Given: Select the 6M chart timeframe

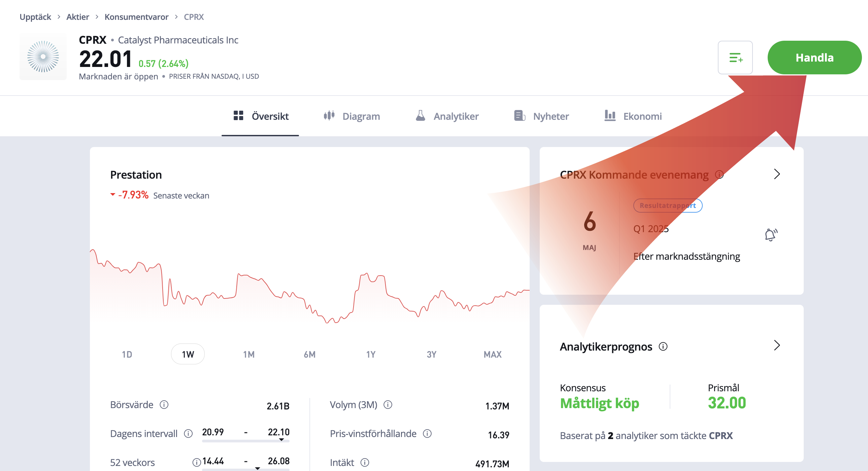Looking at the screenshot, I should coord(310,354).
